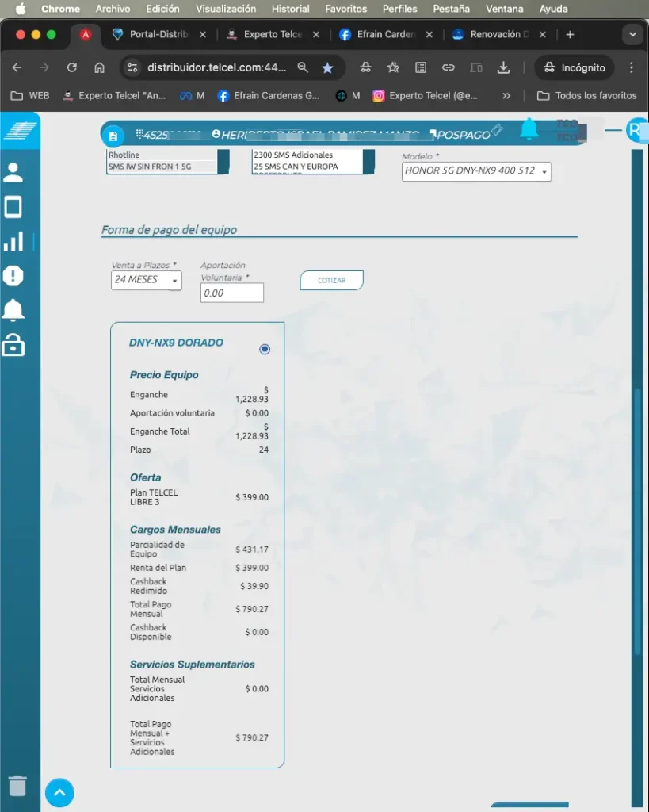Click the link icon in Chrome toolbar

[449, 67]
